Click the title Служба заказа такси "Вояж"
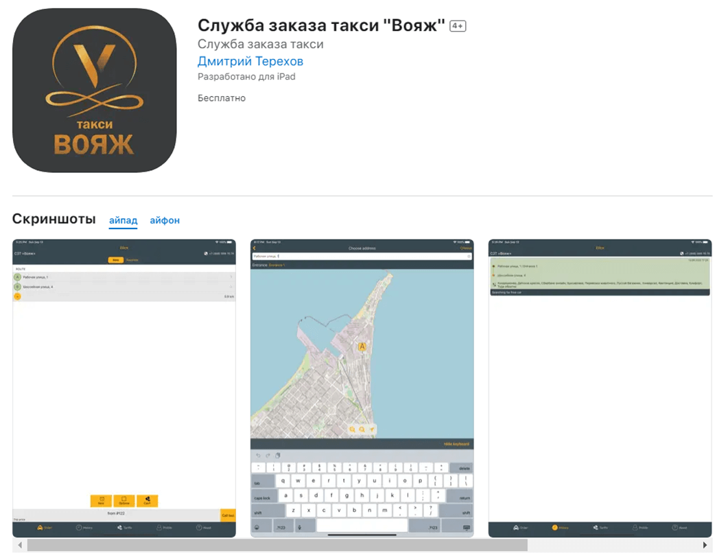728x560 pixels. [321, 25]
